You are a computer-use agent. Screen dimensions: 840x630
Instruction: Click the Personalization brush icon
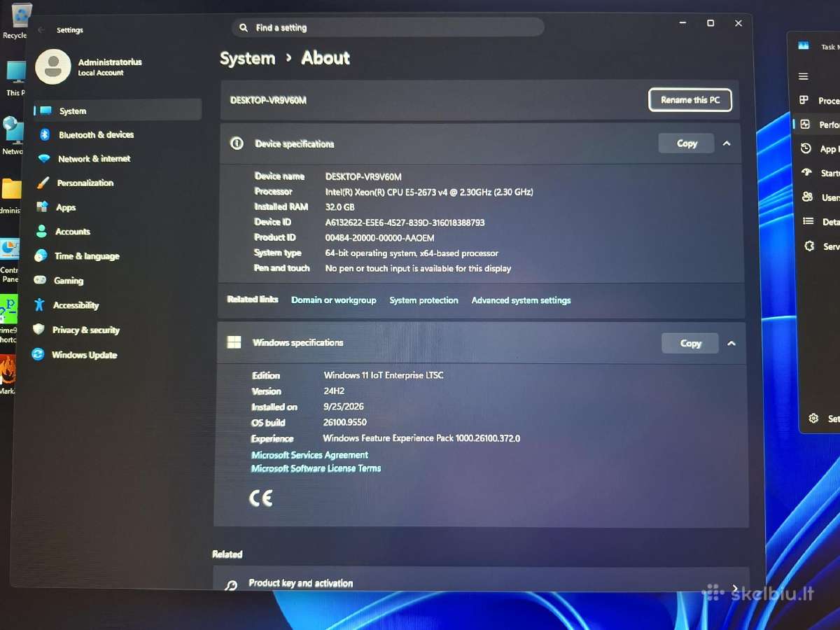point(43,183)
